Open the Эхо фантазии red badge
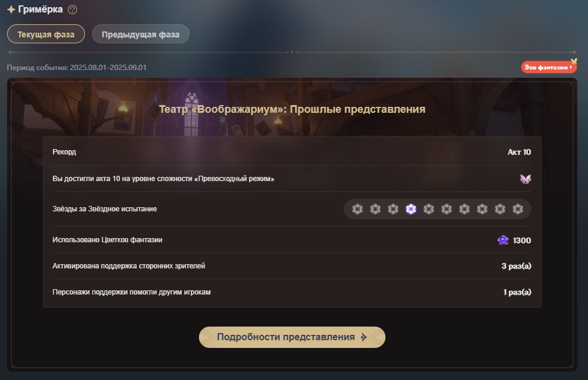 [x=549, y=68]
